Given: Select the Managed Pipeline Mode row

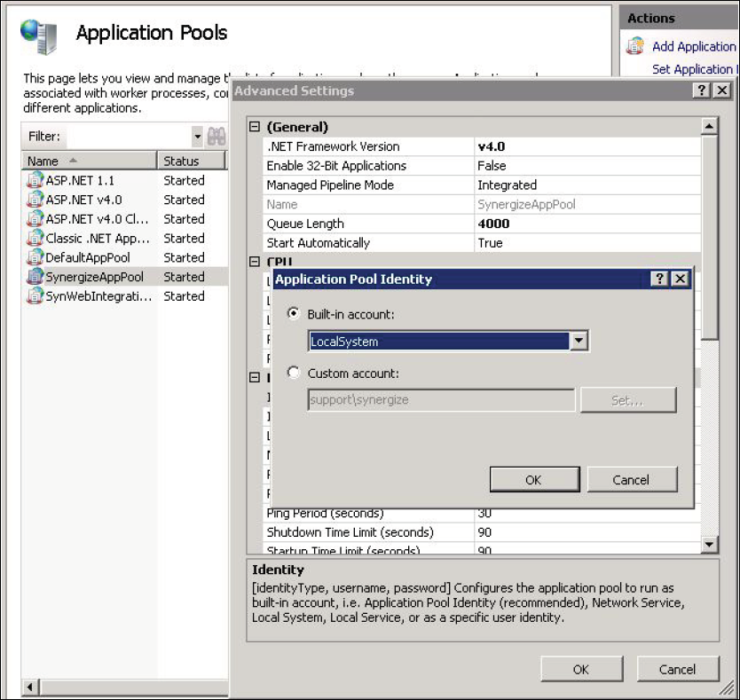Looking at the screenshot, I should (x=482, y=185).
